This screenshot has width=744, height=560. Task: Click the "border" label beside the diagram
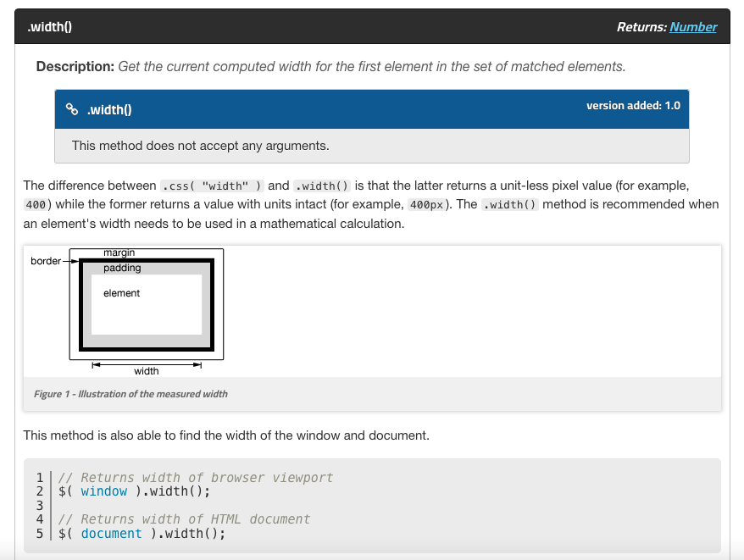(x=46, y=261)
